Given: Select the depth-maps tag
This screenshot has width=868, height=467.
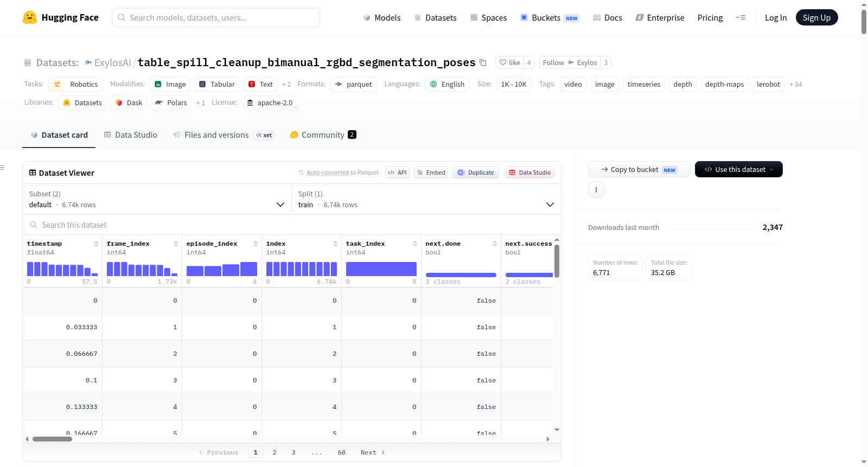Looking at the screenshot, I should point(725,84).
